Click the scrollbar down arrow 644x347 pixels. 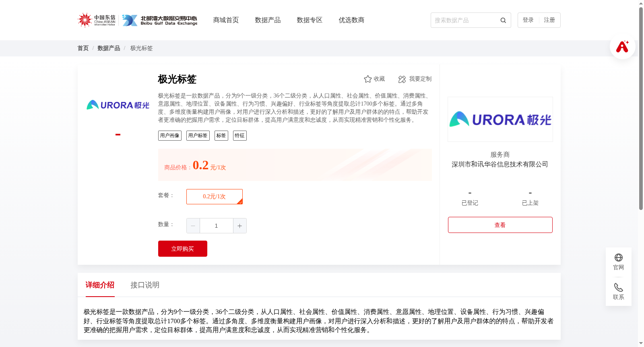tap(641, 343)
